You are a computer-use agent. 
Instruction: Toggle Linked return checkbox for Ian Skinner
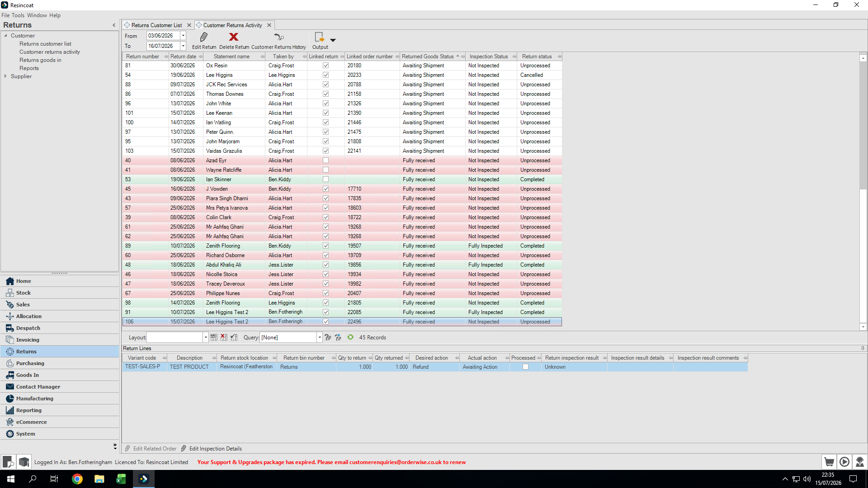(x=325, y=179)
